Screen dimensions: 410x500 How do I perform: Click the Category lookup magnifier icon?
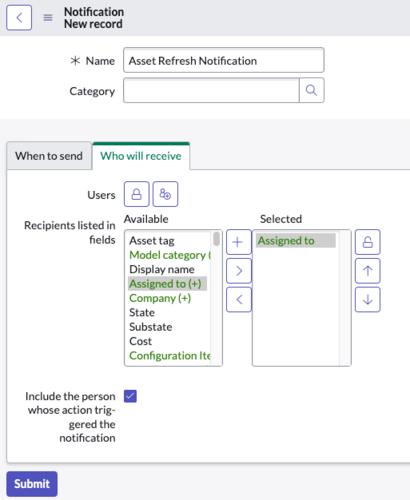pyautogui.click(x=311, y=90)
